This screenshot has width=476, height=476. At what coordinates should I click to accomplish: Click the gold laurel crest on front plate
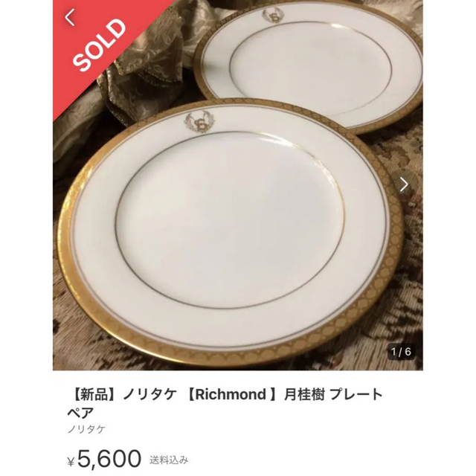(x=199, y=122)
